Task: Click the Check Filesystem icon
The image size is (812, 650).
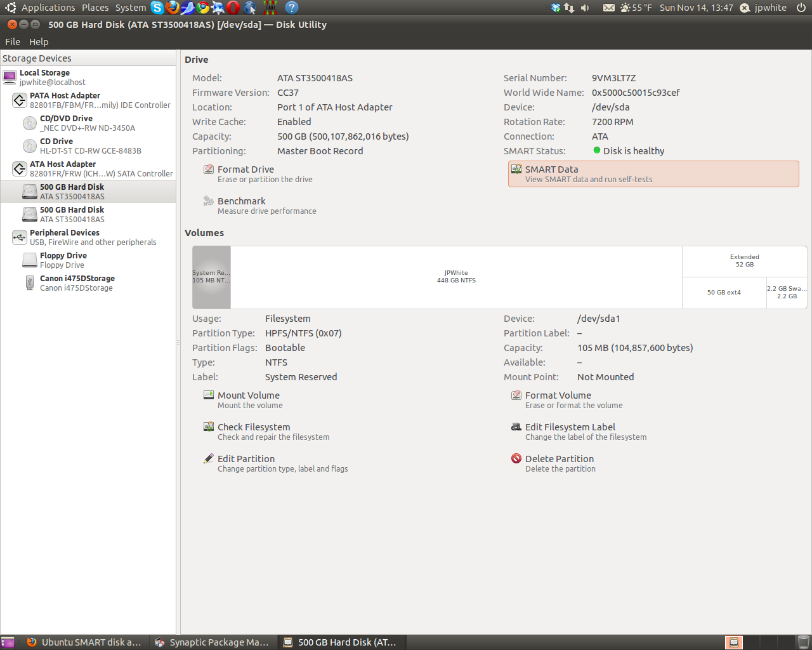Action: click(x=208, y=427)
